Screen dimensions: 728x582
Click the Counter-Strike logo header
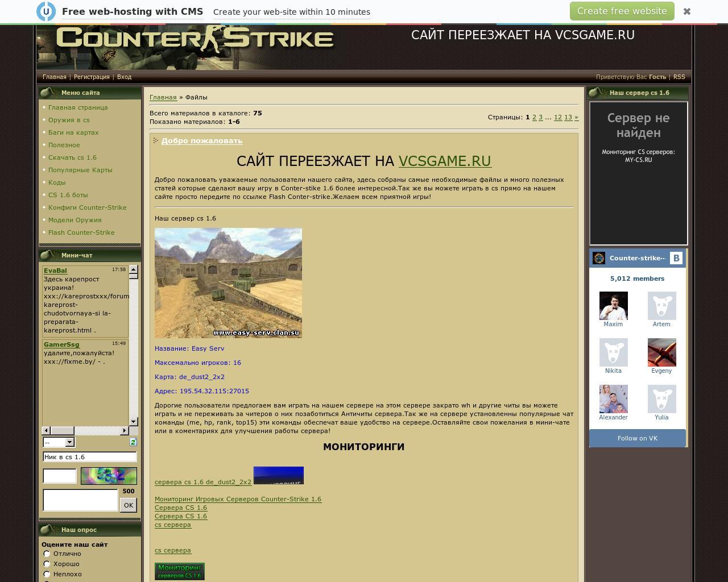point(195,38)
